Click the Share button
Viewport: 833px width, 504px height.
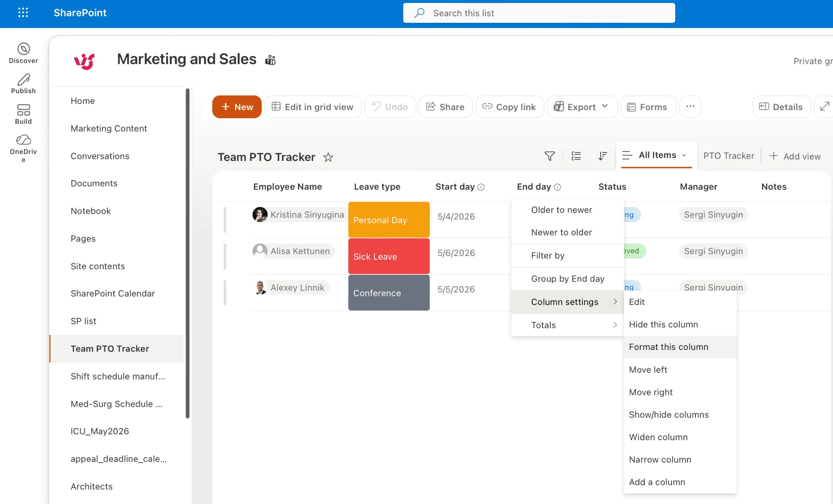[x=445, y=107]
